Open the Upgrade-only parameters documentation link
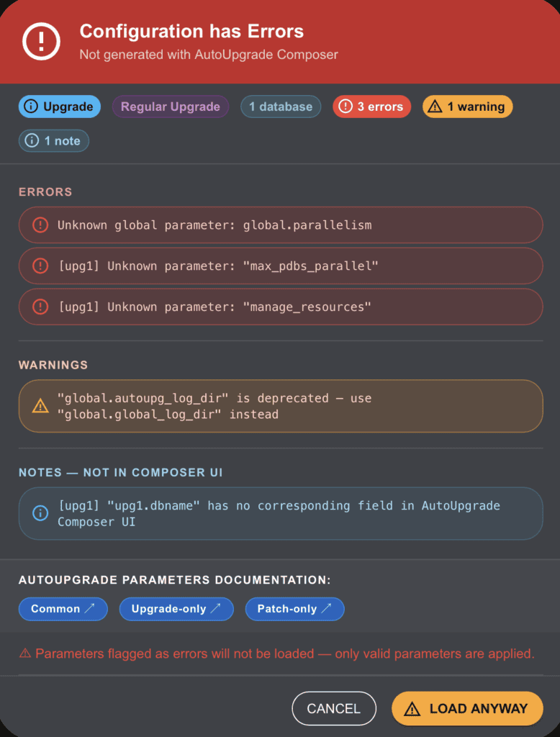This screenshot has width=560, height=737. coord(176,609)
